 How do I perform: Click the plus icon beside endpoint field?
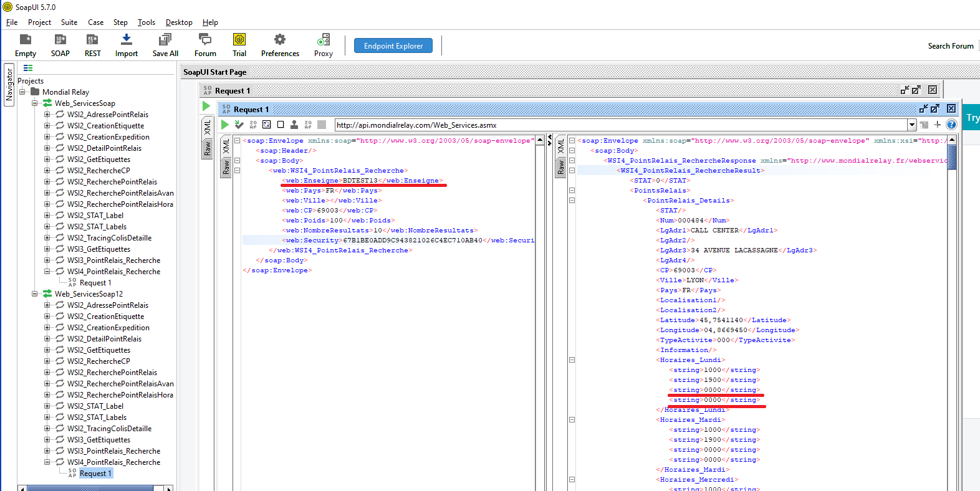[938, 125]
